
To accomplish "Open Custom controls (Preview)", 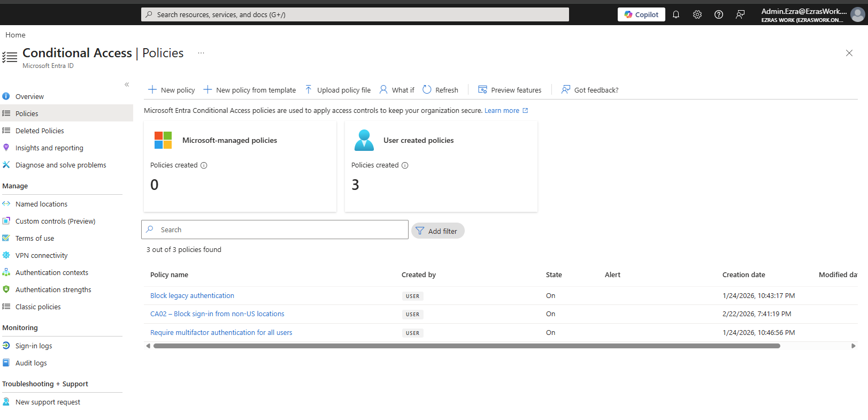I will 55,221.
